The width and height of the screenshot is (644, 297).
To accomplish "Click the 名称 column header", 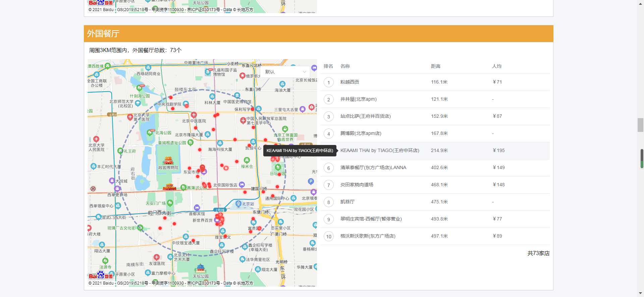I will 345,66.
